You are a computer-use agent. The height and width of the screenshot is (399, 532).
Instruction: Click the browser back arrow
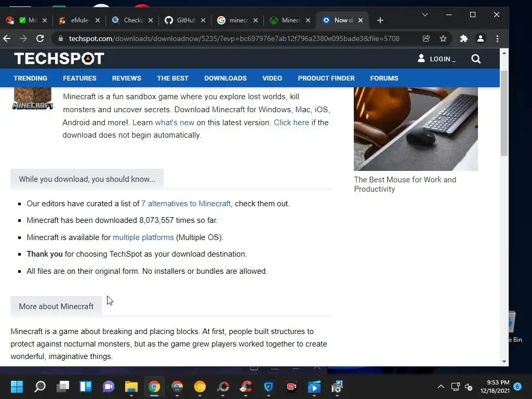7,38
